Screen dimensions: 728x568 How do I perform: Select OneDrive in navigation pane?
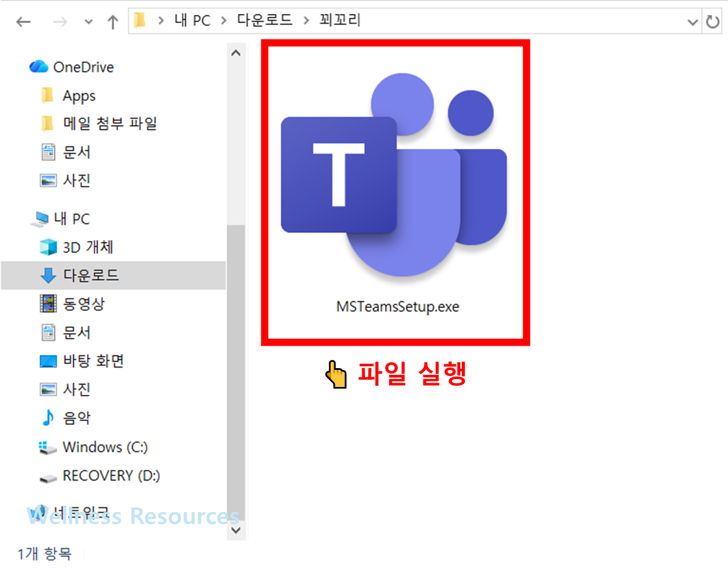point(84,67)
